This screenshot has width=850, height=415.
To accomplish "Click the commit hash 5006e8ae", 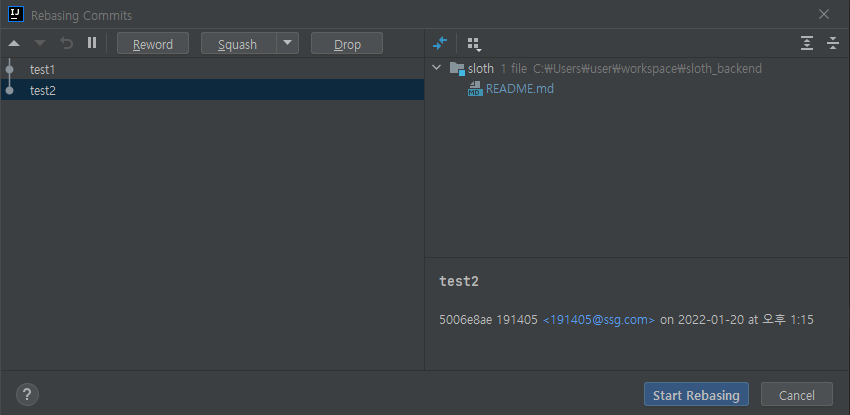I will tap(466, 320).
